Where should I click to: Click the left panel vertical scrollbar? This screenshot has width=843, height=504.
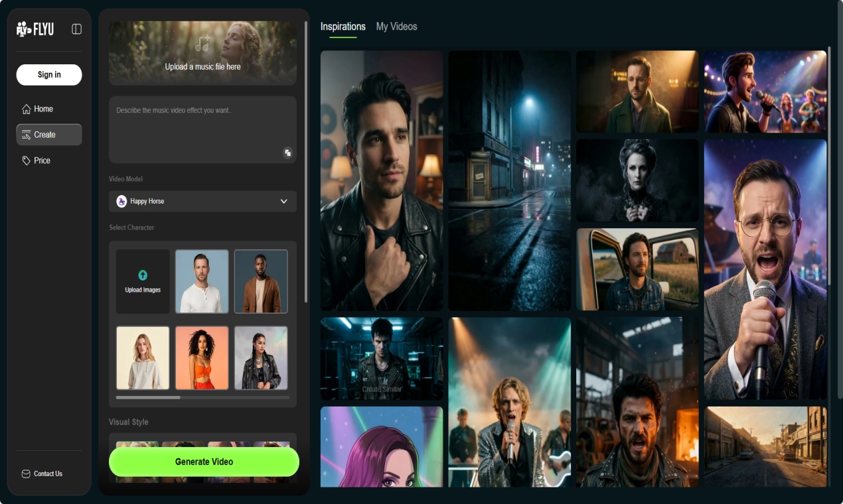click(x=306, y=162)
